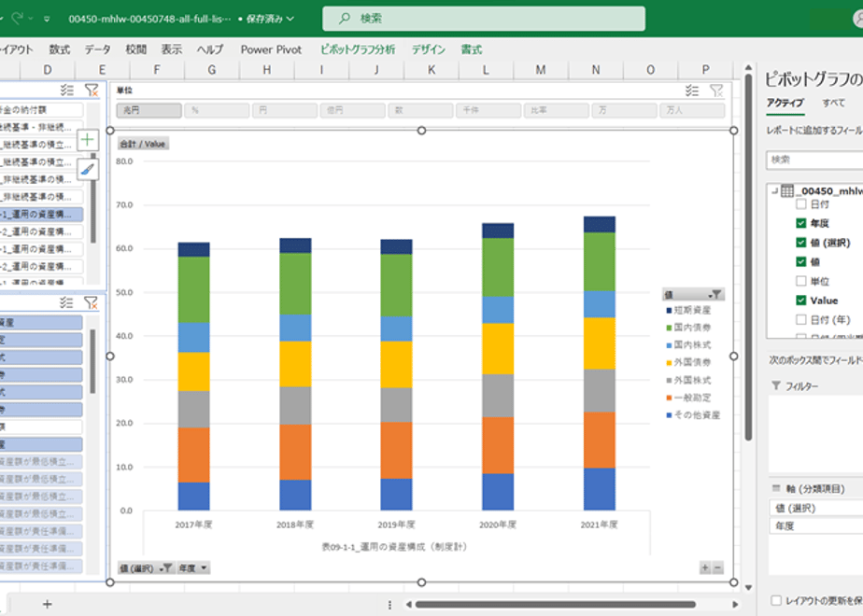Open the 年度 field button dropdown on chart

point(193,568)
